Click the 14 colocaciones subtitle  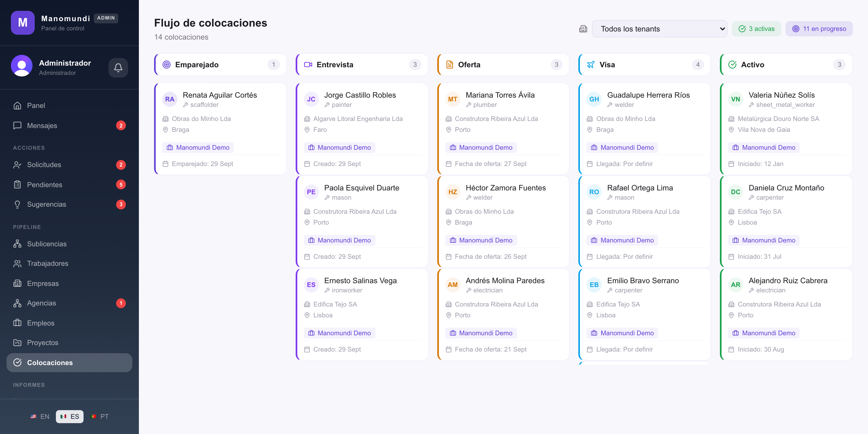point(181,37)
